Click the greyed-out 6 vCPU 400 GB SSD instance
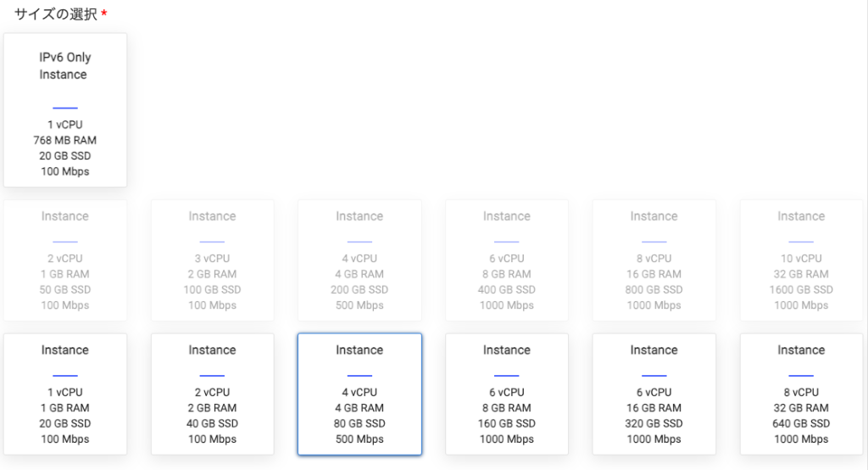868x470 pixels. point(507,260)
